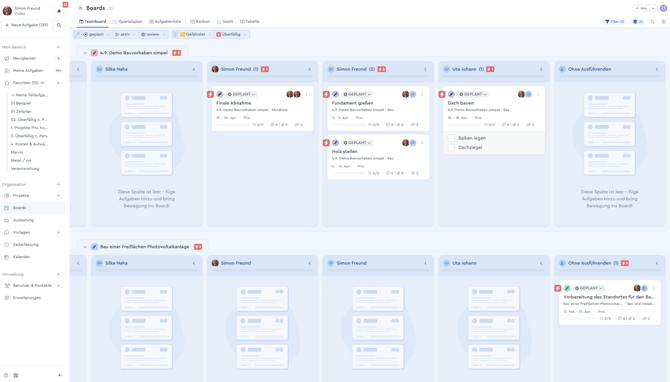Check the Balken legen subtask
Screen dimensions: 670x382
point(451,138)
